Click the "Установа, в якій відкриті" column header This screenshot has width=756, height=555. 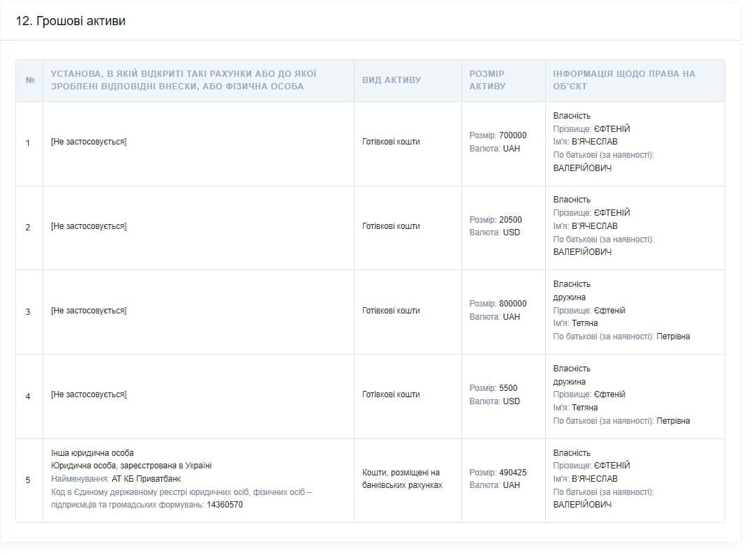[x=184, y=80]
